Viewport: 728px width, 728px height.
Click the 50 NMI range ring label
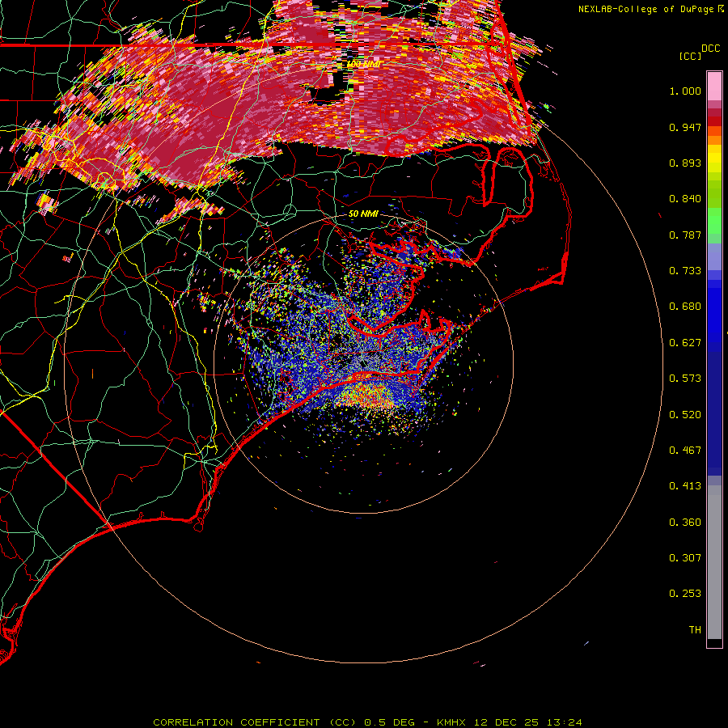coord(363,214)
